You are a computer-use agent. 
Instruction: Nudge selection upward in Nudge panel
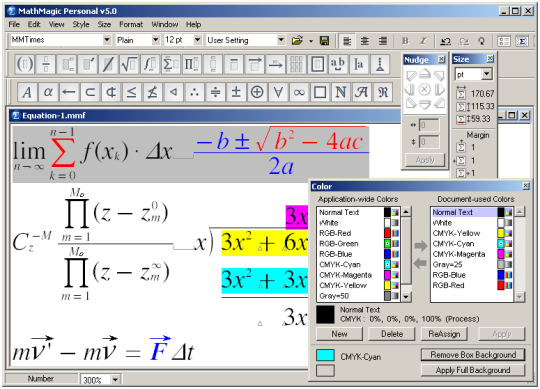pos(425,73)
